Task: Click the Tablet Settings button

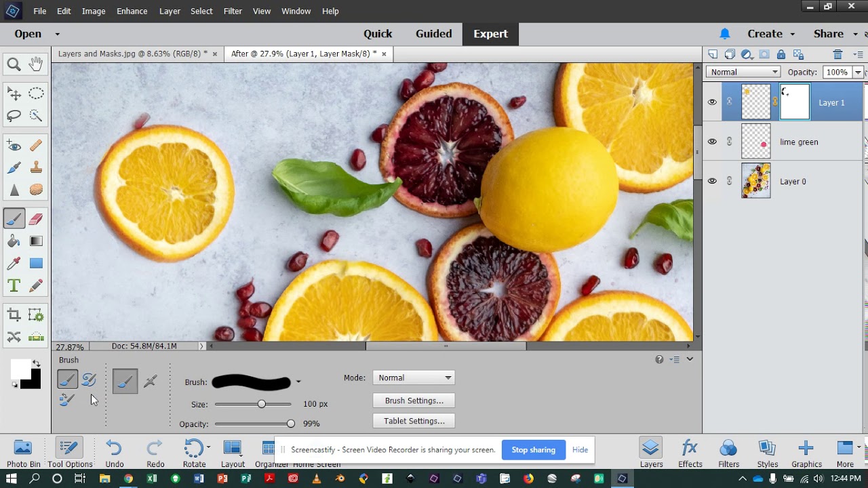Action: coord(414,421)
